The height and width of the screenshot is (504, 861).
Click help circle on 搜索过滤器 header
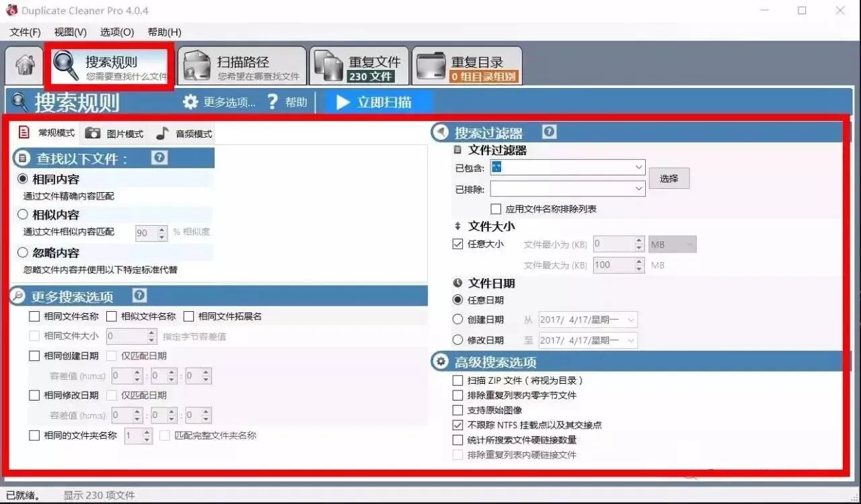point(548,132)
